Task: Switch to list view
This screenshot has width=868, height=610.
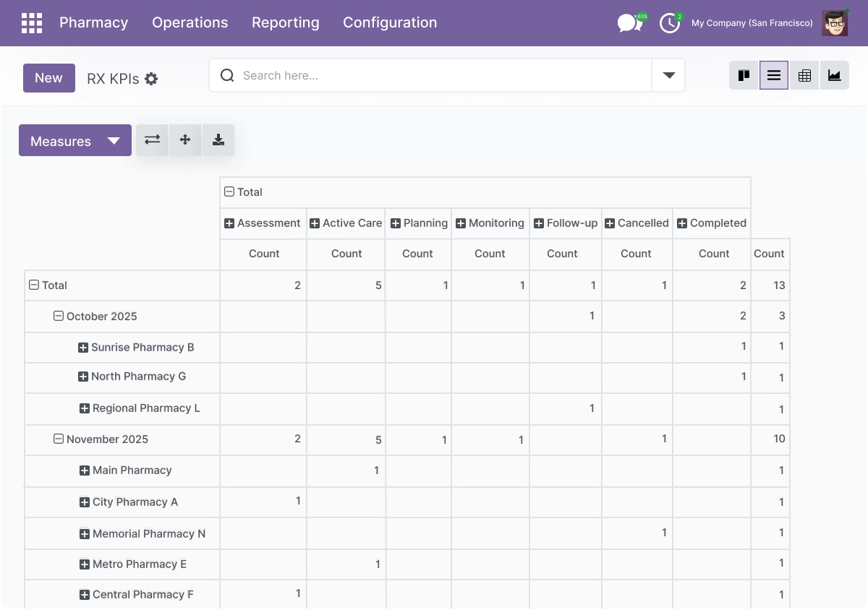Action: pos(774,75)
